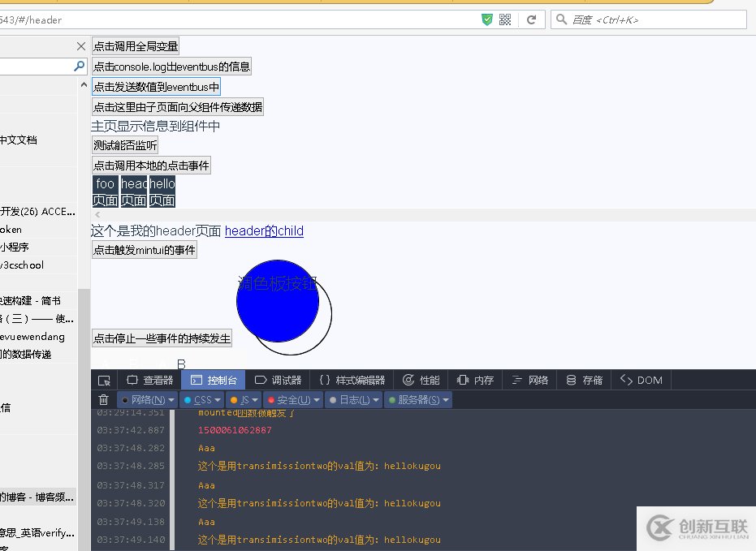Open the 性能 performance panel
The height and width of the screenshot is (551, 756).
(421, 381)
